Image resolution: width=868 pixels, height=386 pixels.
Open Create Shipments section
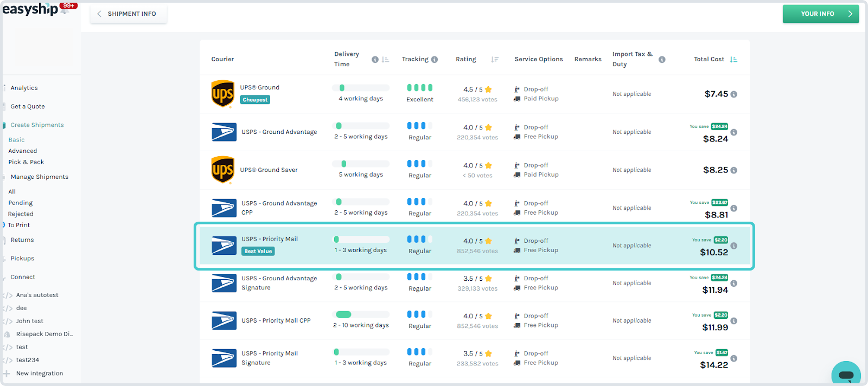coord(37,125)
